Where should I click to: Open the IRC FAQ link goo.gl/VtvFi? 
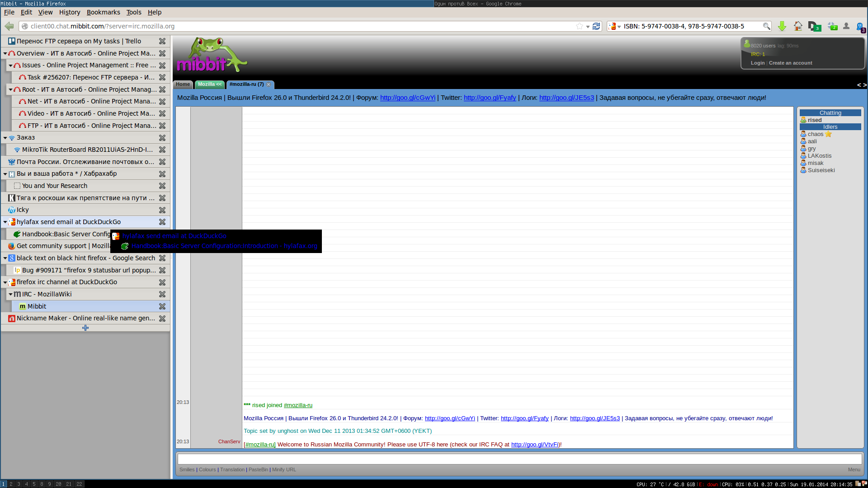pyautogui.click(x=535, y=445)
